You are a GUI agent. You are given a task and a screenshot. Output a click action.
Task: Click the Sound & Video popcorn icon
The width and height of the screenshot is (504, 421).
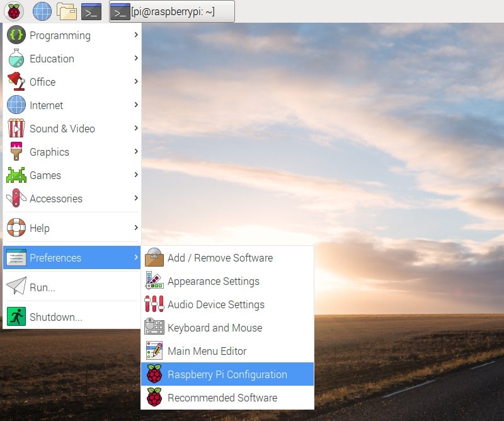point(16,128)
